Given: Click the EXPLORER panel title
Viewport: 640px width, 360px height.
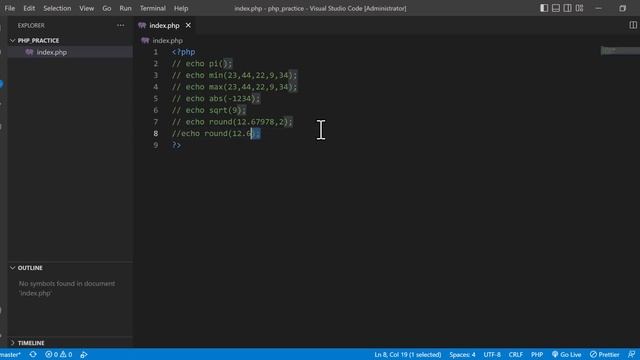Looking at the screenshot, I should pyautogui.click(x=31, y=25).
